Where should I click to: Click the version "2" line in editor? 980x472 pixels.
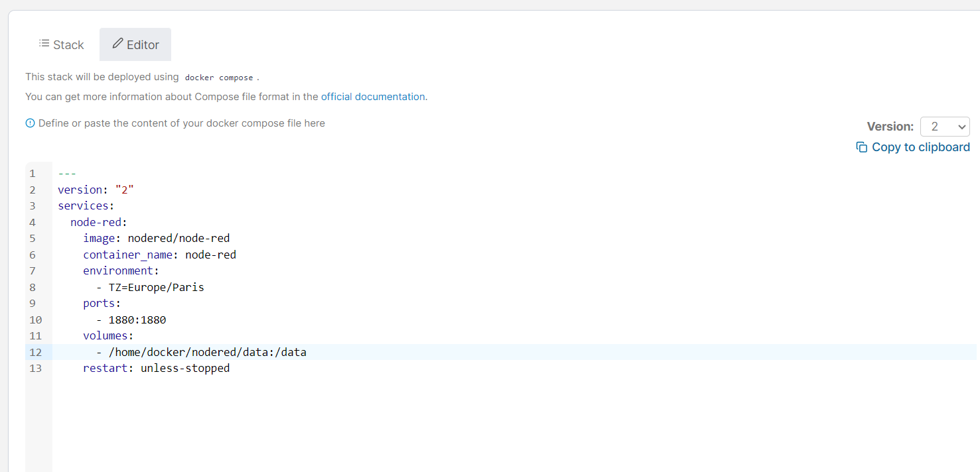pos(96,190)
